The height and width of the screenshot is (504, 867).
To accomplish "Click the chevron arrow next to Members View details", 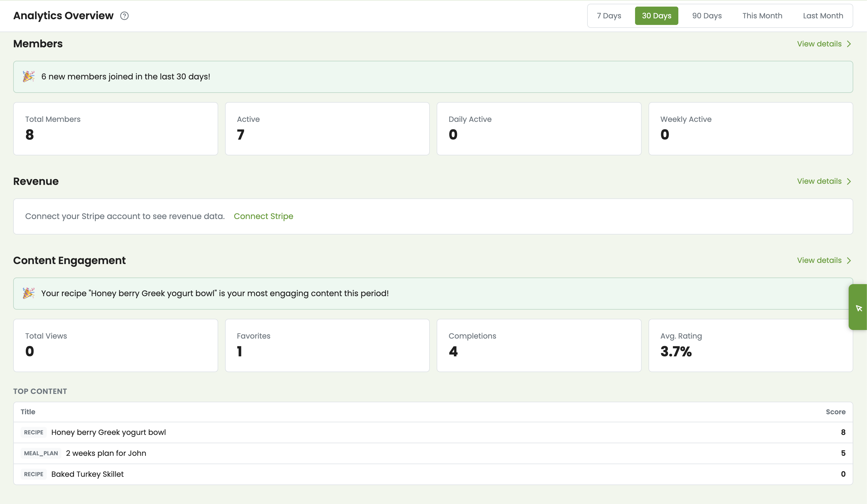I will (849, 44).
